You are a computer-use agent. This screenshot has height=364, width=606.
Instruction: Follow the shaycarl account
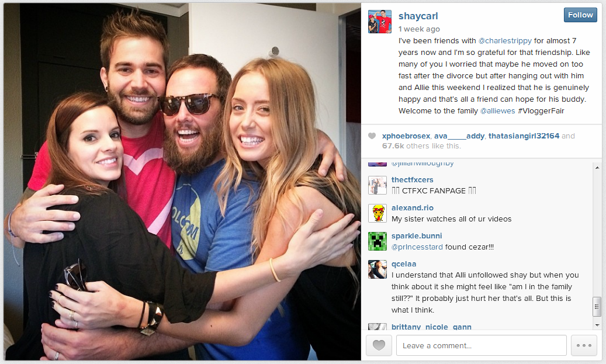[x=580, y=15]
